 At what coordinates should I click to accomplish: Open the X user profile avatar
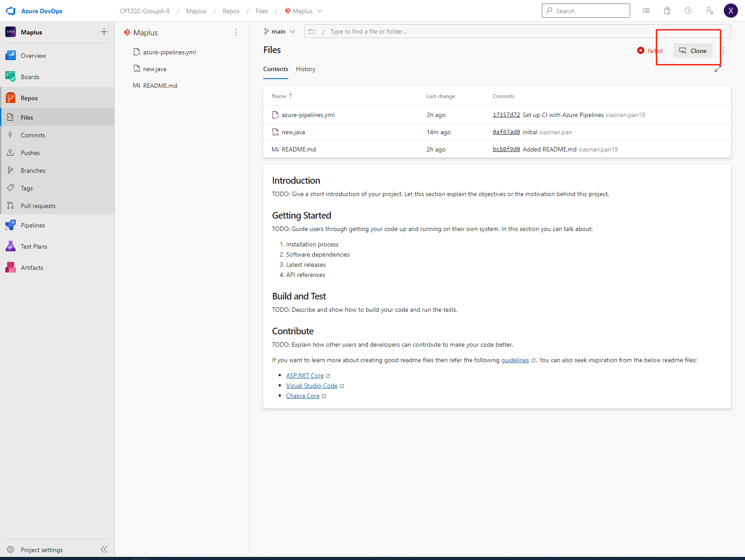[731, 11]
